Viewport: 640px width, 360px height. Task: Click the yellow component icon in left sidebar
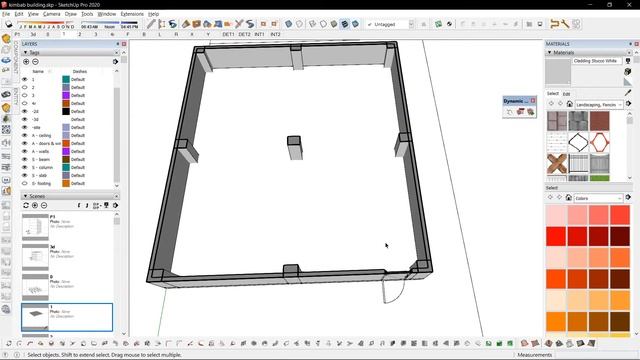coord(6,39)
